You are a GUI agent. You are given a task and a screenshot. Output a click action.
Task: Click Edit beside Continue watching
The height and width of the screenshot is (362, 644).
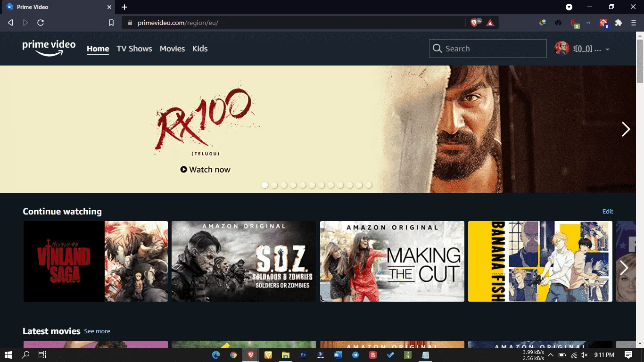click(608, 211)
